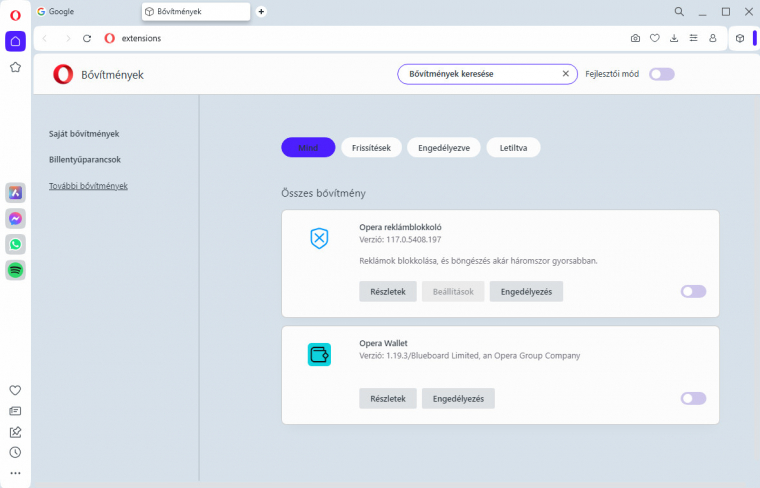
Task: Click the Opera logo beside Bővítmények heading
Action: (x=63, y=75)
